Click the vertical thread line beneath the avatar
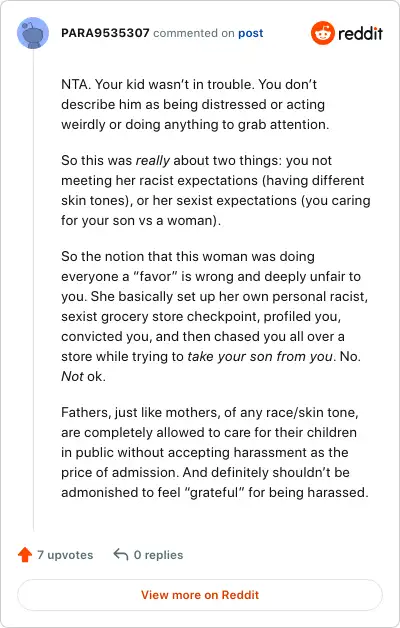The image size is (400, 628). (x=33, y=290)
